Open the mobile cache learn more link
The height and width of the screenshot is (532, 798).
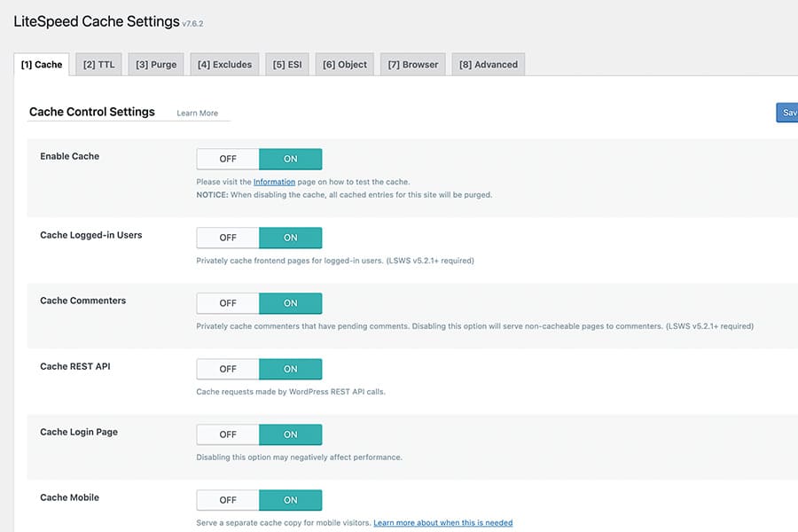443,522
